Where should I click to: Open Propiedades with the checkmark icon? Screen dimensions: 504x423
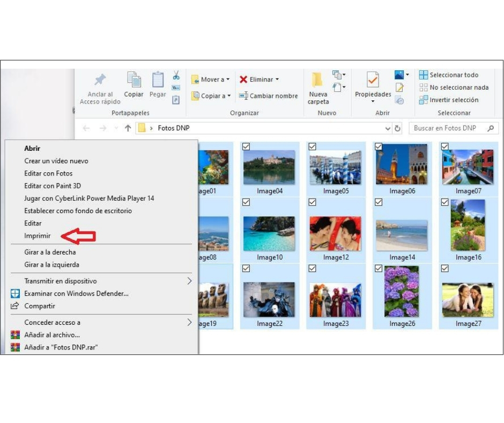(x=373, y=81)
